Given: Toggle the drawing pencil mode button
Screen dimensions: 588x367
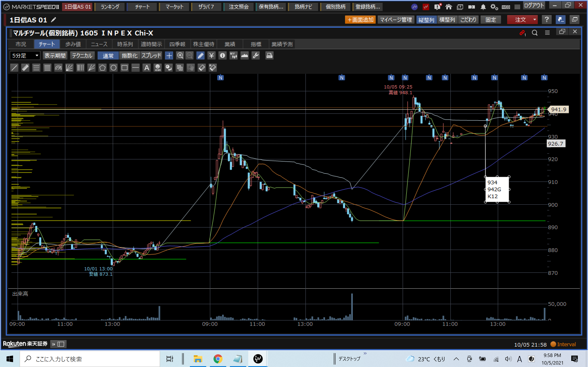Looking at the screenshot, I should pos(200,56).
